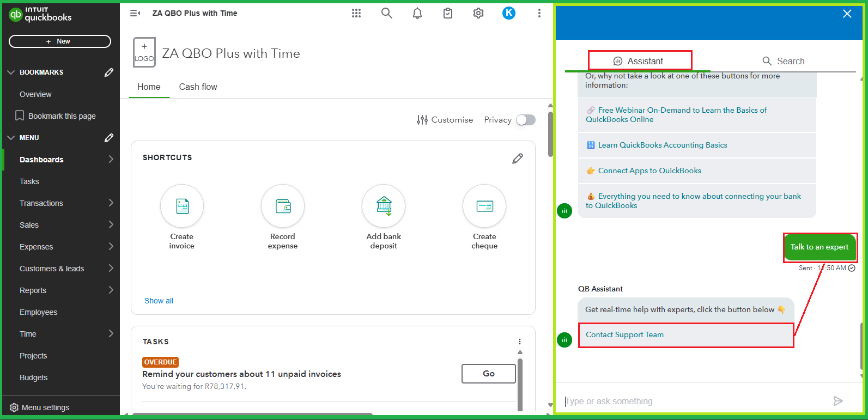Open Tasks in the sidebar
The height and width of the screenshot is (420, 868).
[x=29, y=181]
